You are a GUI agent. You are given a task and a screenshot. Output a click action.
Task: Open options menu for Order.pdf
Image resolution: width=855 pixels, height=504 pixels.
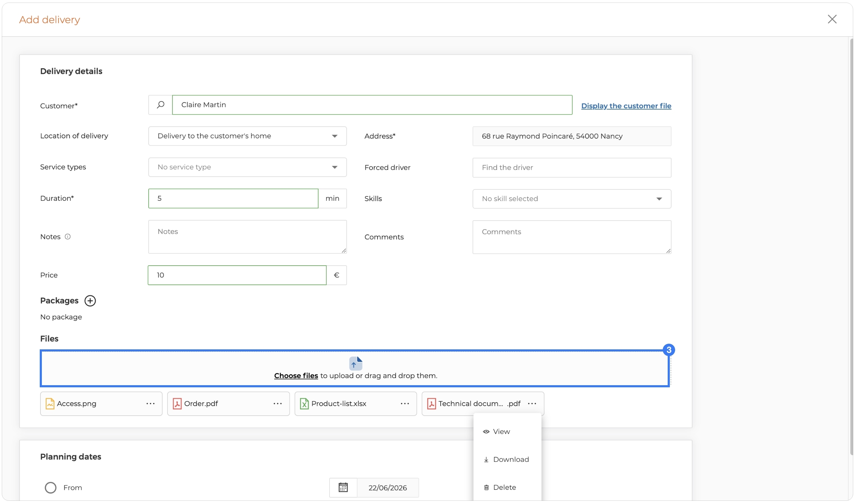[x=278, y=404]
